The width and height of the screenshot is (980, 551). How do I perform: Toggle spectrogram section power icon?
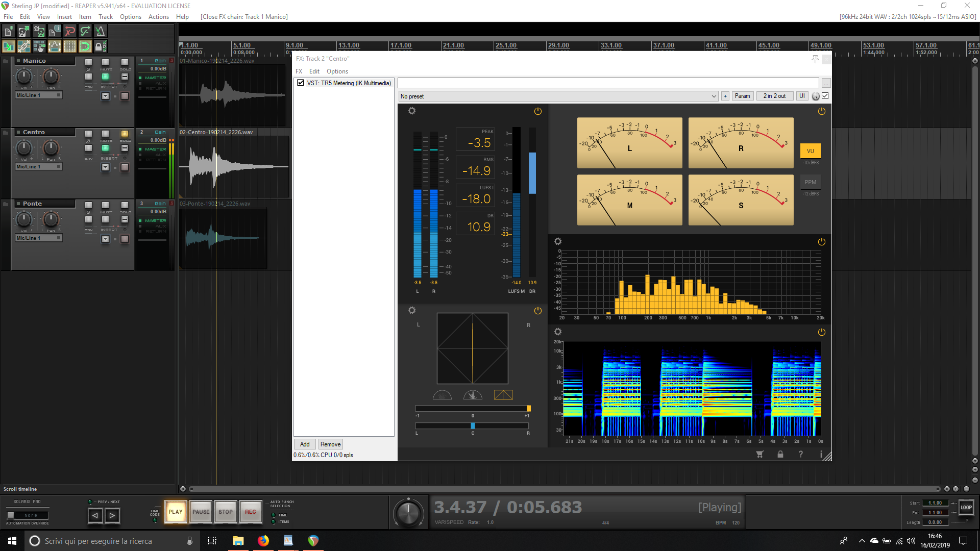(821, 332)
